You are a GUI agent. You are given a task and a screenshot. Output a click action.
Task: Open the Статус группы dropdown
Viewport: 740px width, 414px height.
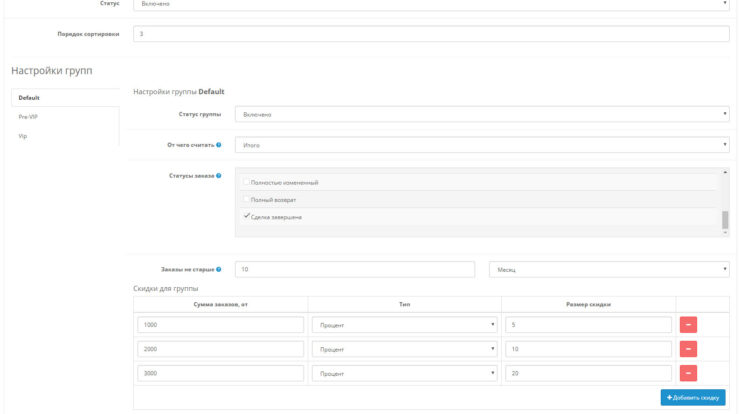[482, 114]
